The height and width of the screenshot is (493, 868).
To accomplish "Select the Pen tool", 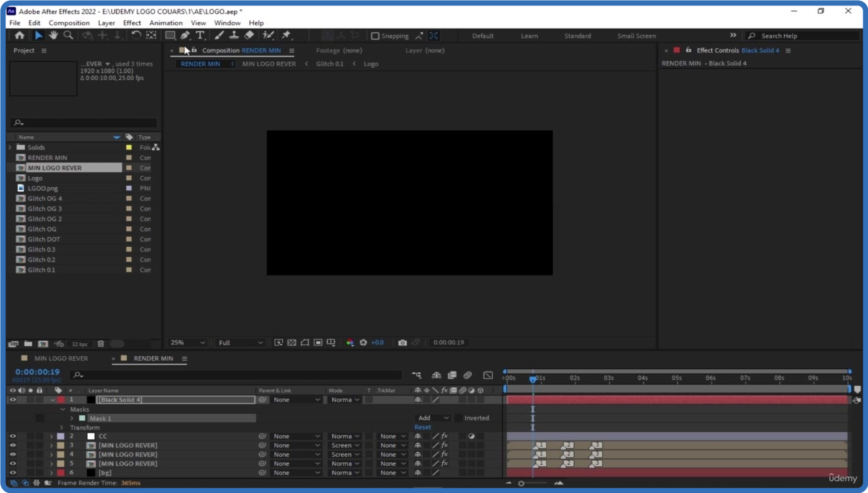I will click(185, 36).
